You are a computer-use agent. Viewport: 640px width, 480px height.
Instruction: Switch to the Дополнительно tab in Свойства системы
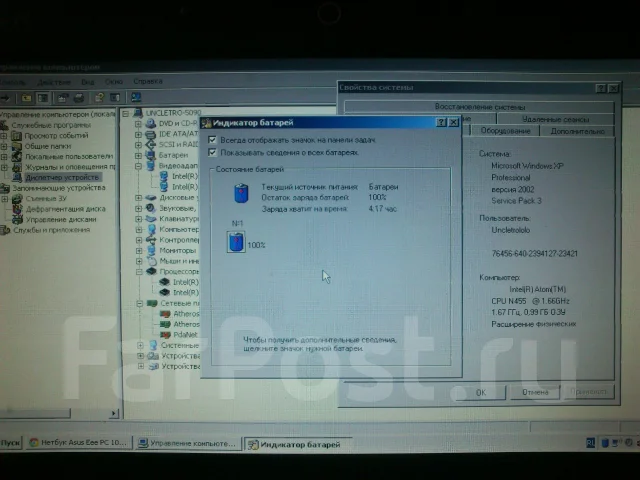577,131
